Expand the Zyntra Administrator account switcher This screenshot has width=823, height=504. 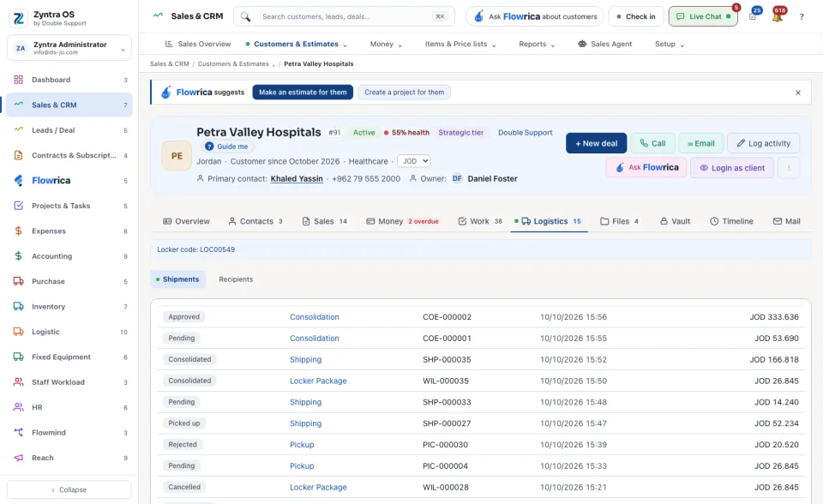[69, 48]
